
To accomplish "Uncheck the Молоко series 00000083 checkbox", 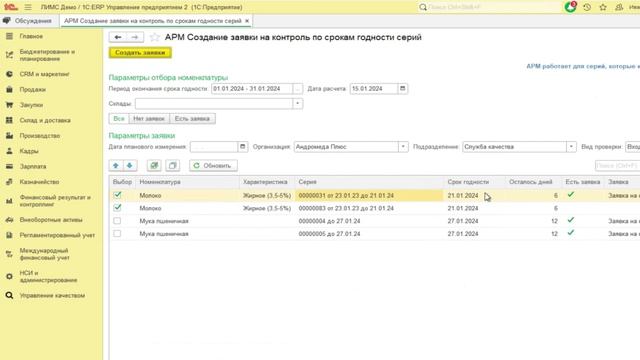I will 118,208.
